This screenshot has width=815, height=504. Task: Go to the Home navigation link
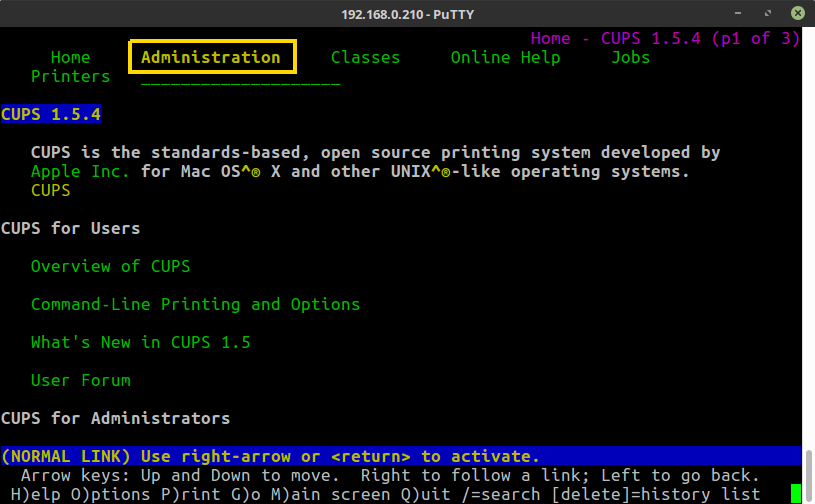(x=70, y=57)
